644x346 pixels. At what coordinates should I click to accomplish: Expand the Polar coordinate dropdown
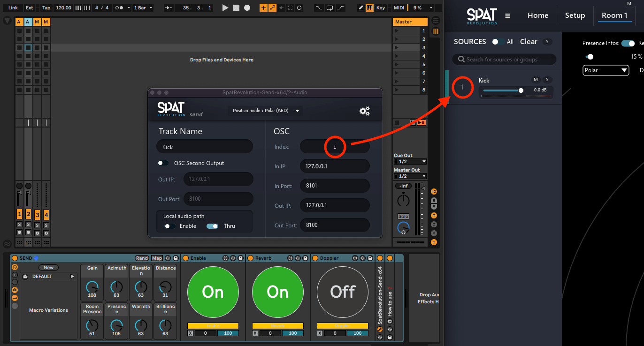(606, 70)
